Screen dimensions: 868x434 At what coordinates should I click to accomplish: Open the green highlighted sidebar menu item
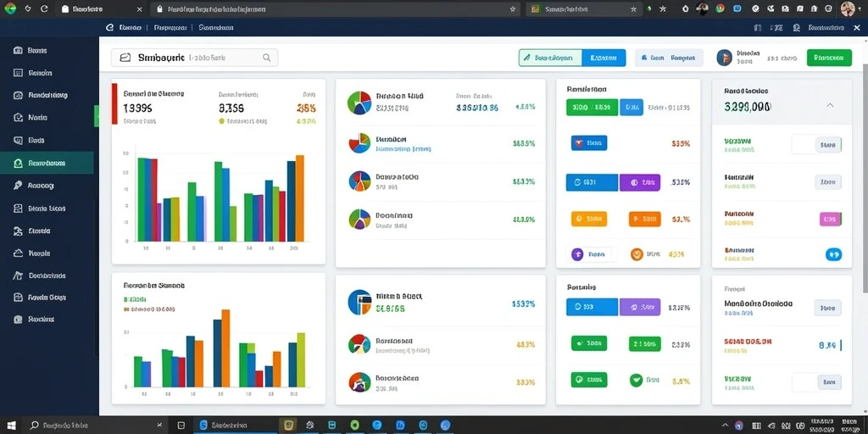click(x=47, y=164)
